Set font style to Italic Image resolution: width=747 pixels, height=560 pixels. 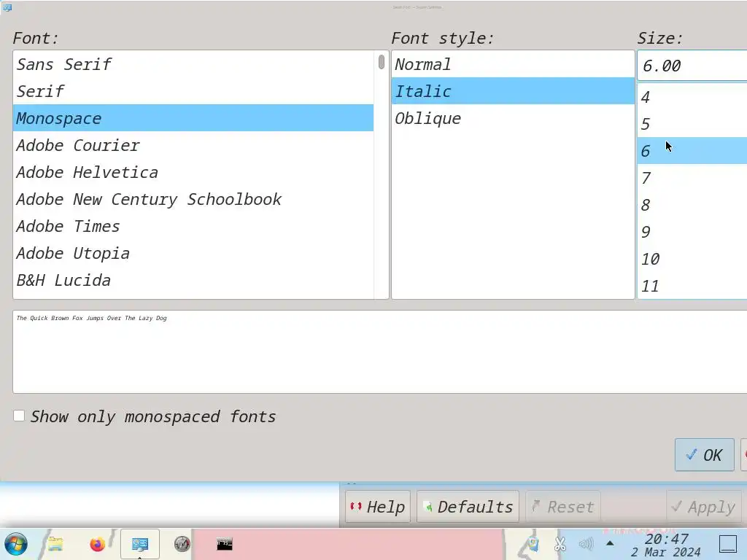pyautogui.click(x=513, y=91)
